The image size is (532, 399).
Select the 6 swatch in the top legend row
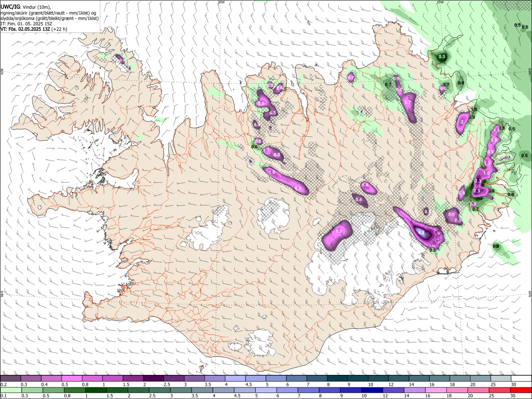tap(296, 378)
